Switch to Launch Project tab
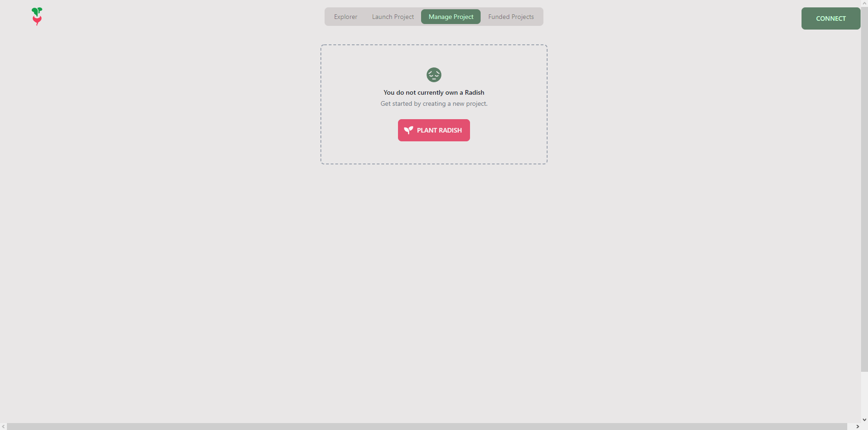Screen dimensions: 868x430 click(393, 17)
